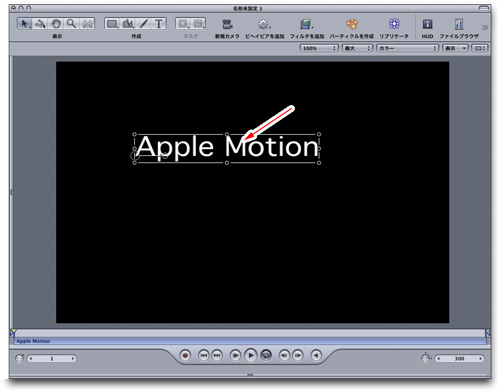The image size is (500, 392).
Task: Click the Replicate icon (リプリケータ)
Action: pyautogui.click(x=394, y=24)
